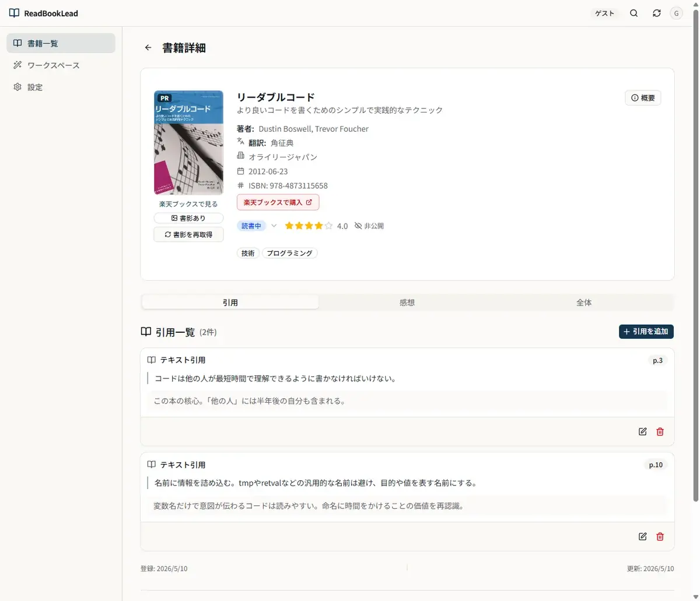
Task: Click 楽天ブックスで購入 button
Action: coord(278,202)
